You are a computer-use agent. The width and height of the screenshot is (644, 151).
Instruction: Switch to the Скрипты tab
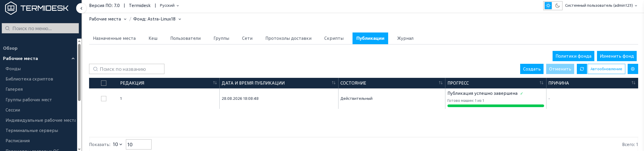click(x=334, y=38)
